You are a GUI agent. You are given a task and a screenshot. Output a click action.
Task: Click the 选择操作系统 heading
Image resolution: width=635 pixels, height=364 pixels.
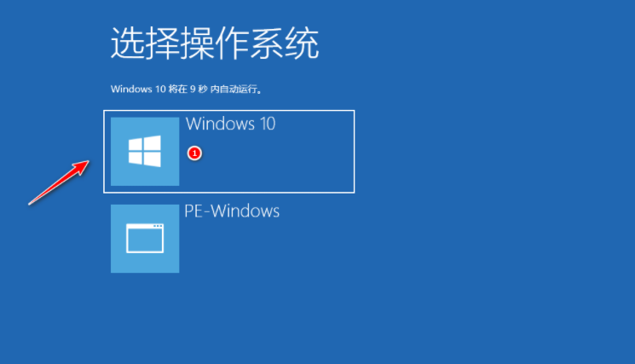(x=215, y=43)
